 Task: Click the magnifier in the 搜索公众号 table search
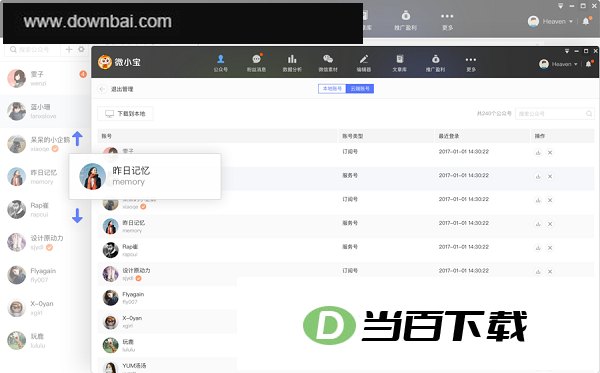589,114
